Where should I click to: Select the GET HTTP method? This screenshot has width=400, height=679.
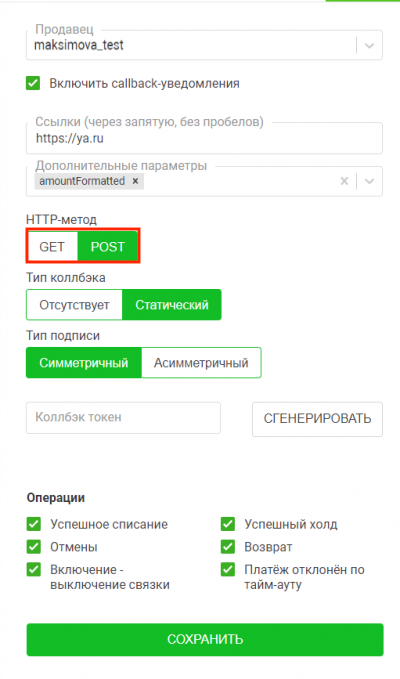coord(52,246)
